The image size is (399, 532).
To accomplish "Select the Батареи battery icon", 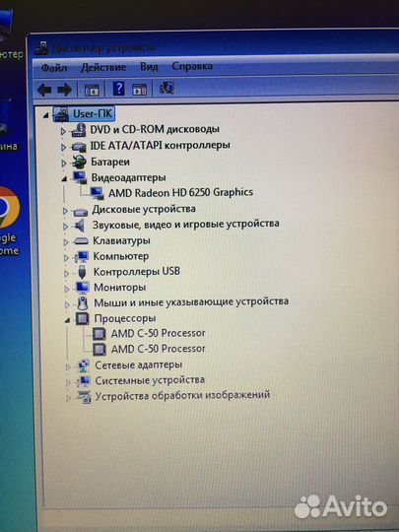I will coord(80,163).
